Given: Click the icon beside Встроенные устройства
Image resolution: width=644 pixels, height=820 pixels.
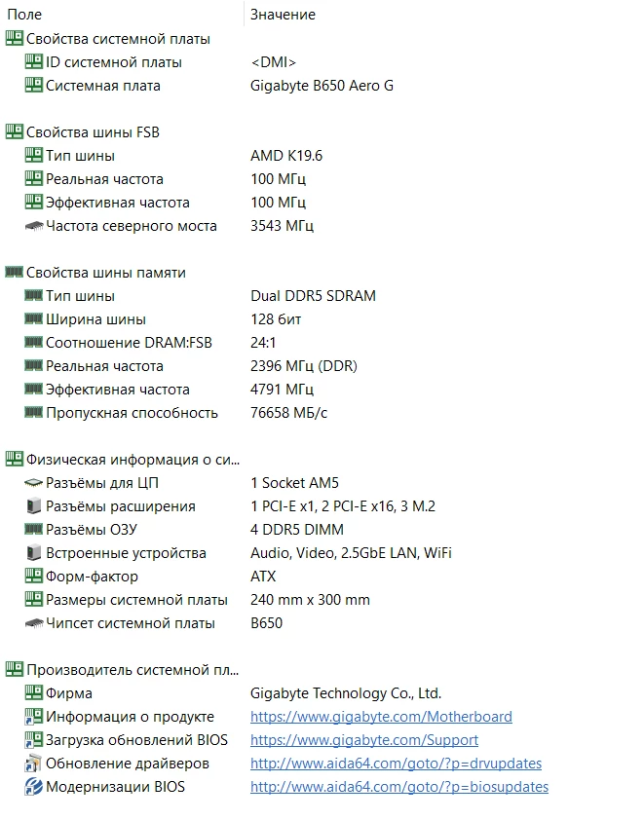Looking at the screenshot, I should pyautogui.click(x=33, y=553).
